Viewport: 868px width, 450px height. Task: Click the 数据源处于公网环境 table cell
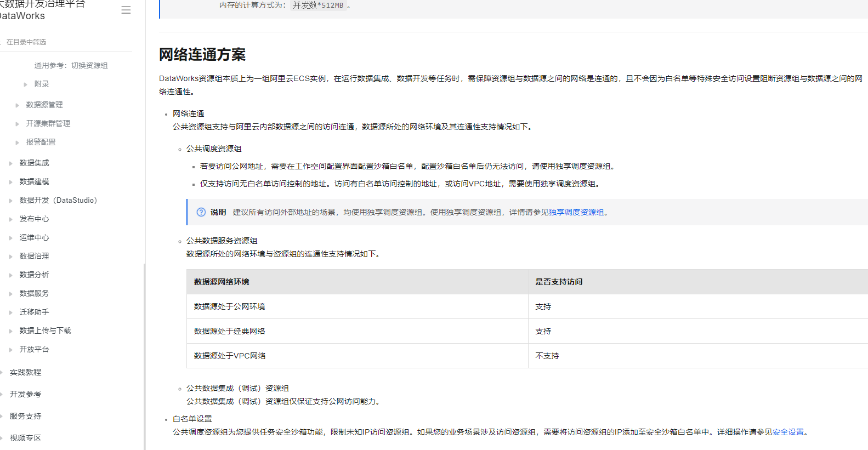click(x=358, y=306)
